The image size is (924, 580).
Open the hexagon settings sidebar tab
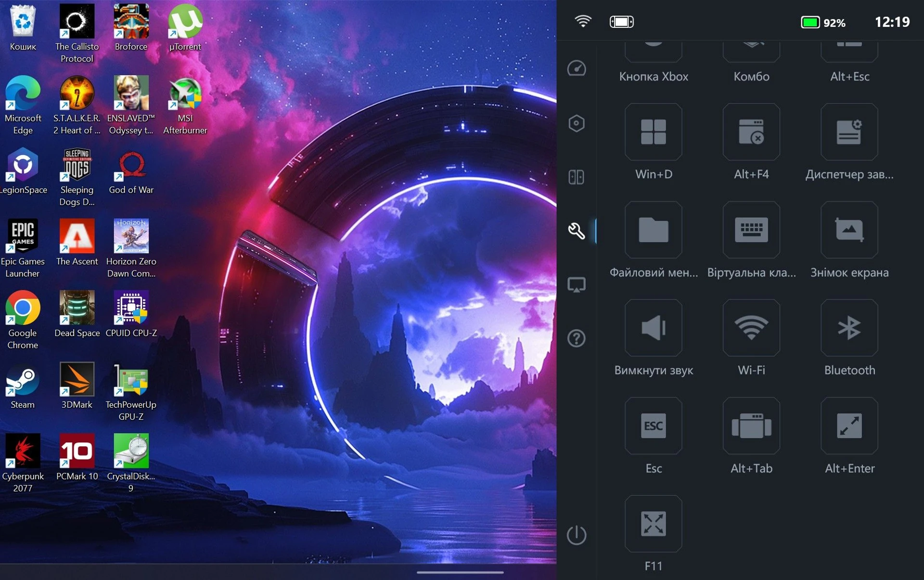[576, 123]
